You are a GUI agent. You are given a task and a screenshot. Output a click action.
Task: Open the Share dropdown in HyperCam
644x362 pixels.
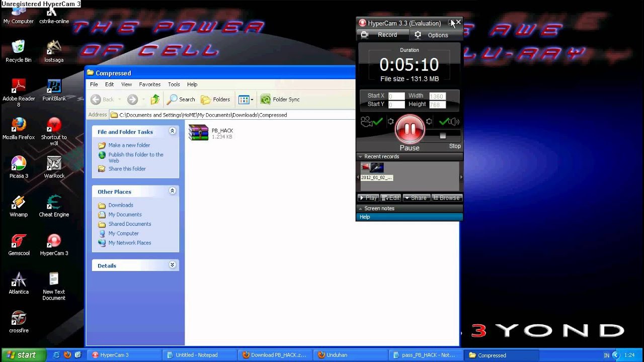416,198
